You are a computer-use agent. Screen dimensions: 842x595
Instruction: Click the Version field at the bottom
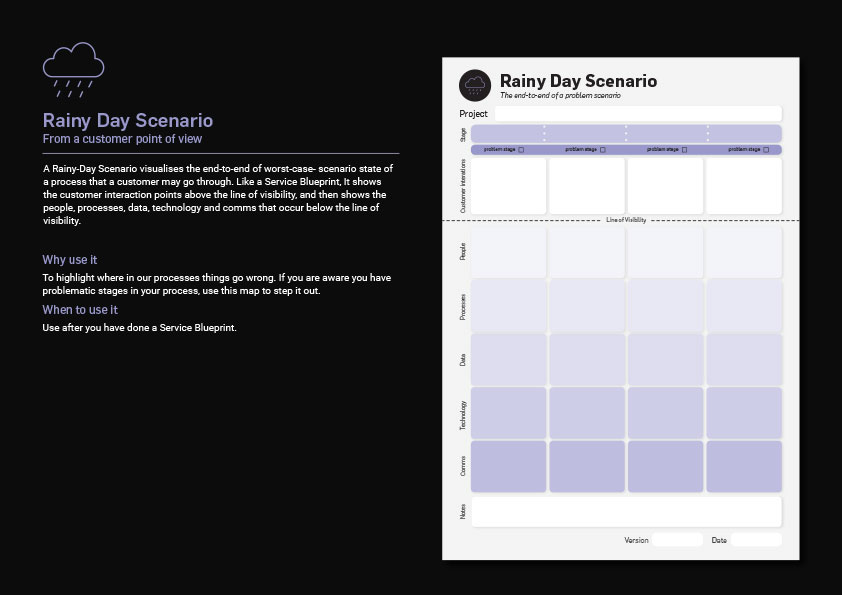click(x=677, y=540)
